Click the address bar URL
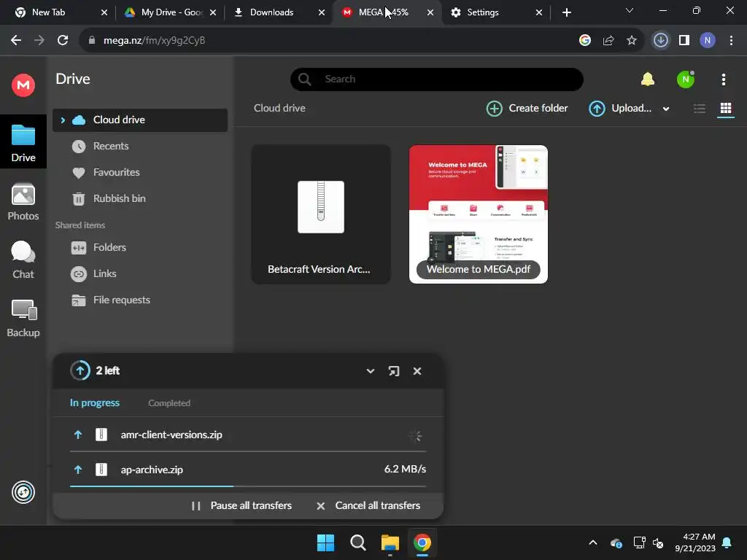 [155, 41]
